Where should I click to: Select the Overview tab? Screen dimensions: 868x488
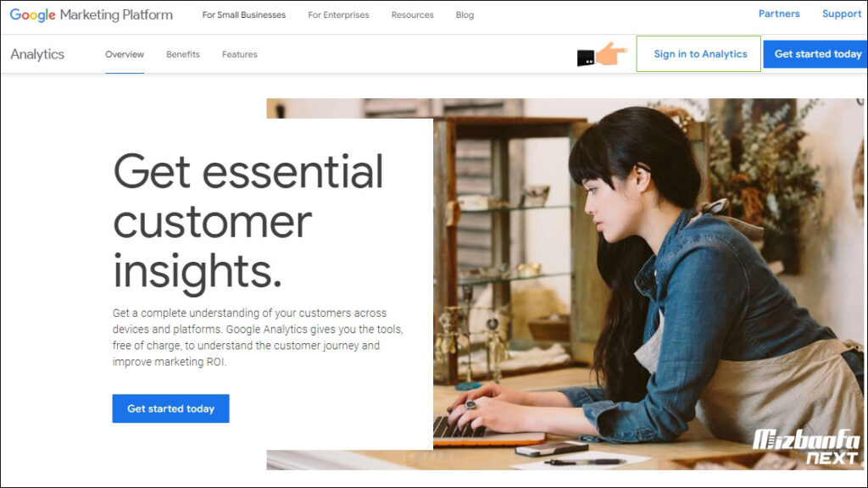point(125,54)
